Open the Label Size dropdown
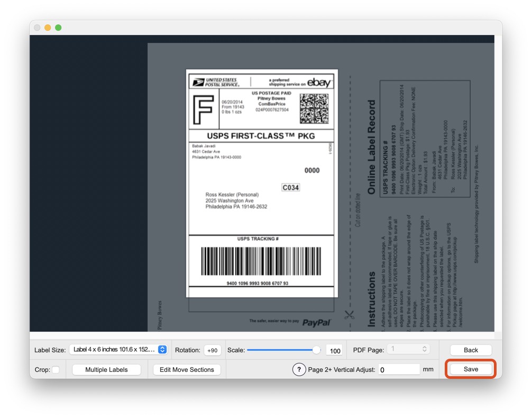 [x=118, y=350]
